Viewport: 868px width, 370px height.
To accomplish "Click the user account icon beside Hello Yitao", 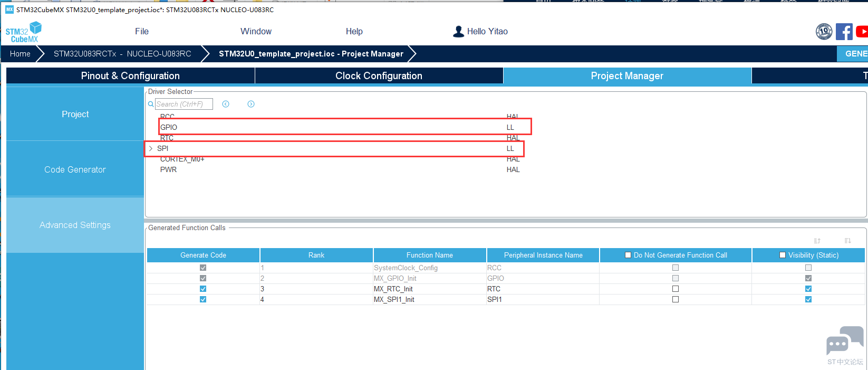I will [x=458, y=32].
